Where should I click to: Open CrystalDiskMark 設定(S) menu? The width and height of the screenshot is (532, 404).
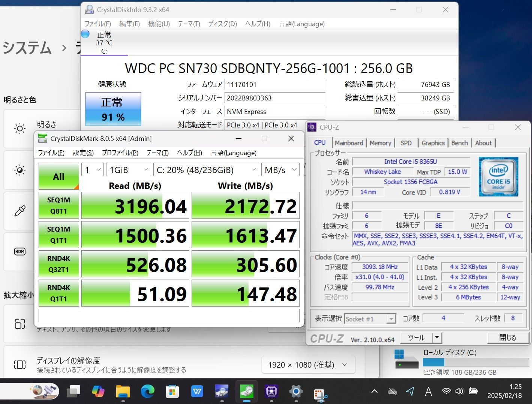pos(83,153)
